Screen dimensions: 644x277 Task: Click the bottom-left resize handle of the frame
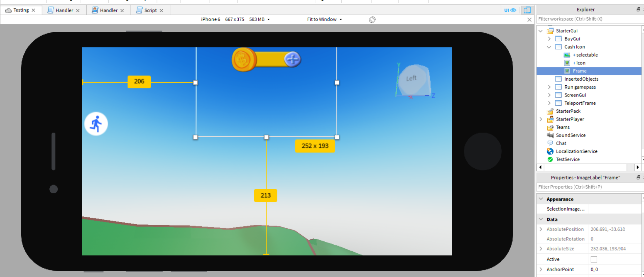(195, 137)
